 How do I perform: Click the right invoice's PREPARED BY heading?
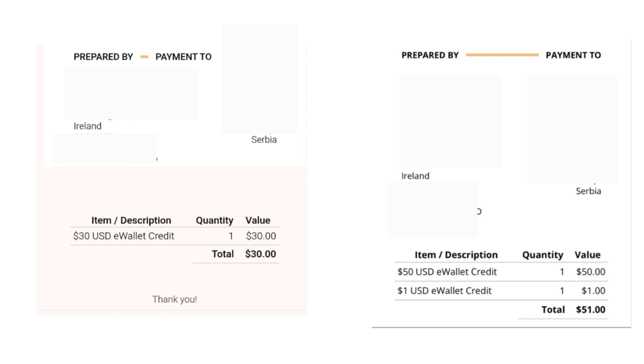point(430,55)
